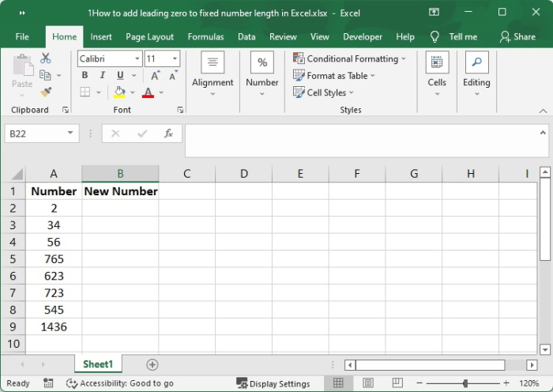Add a new sheet with plus icon
Screen dimensions: 553x392
152,364
